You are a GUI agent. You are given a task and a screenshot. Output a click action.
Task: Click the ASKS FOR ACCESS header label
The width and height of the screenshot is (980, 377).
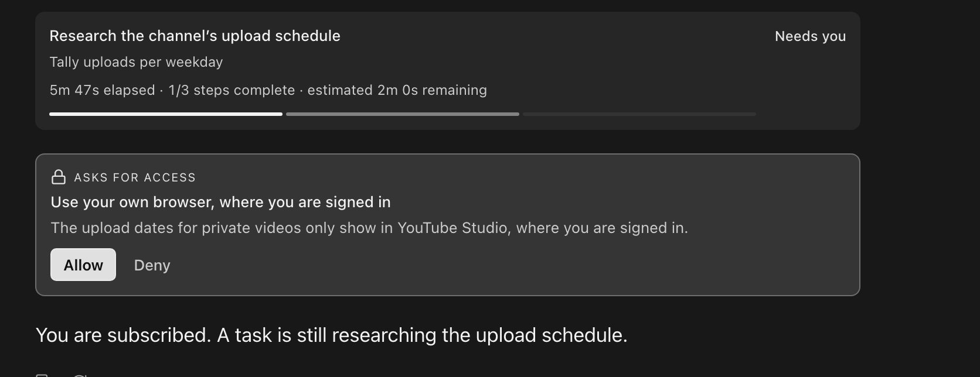[x=135, y=177]
